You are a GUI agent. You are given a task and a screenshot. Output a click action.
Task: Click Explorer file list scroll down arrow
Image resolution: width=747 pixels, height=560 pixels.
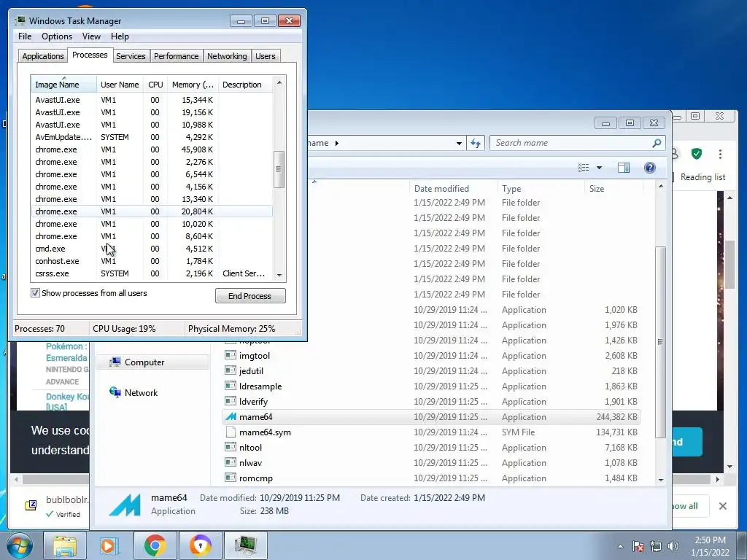pyautogui.click(x=660, y=480)
